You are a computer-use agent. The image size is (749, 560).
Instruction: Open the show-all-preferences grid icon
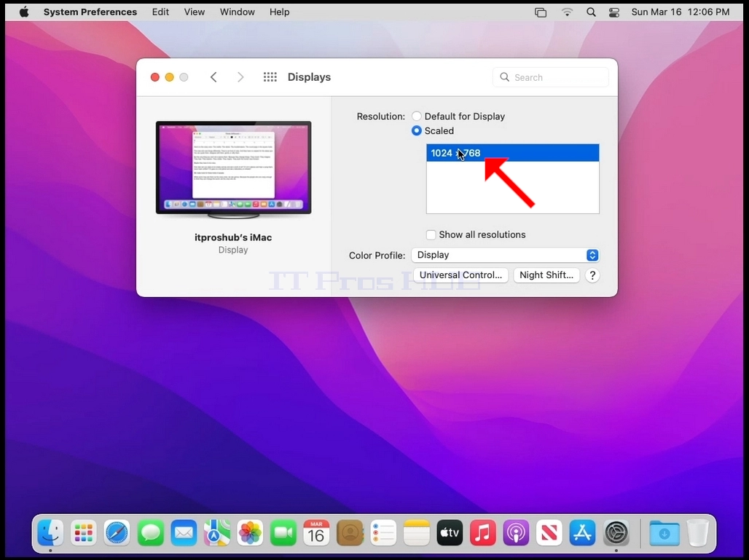pyautogui.click(x=270, y=77)
